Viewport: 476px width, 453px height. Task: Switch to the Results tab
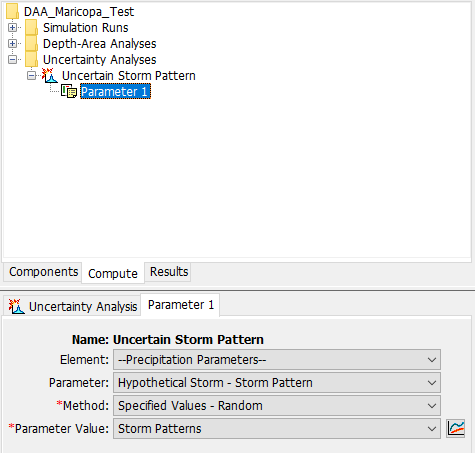(x=169, y=272)
